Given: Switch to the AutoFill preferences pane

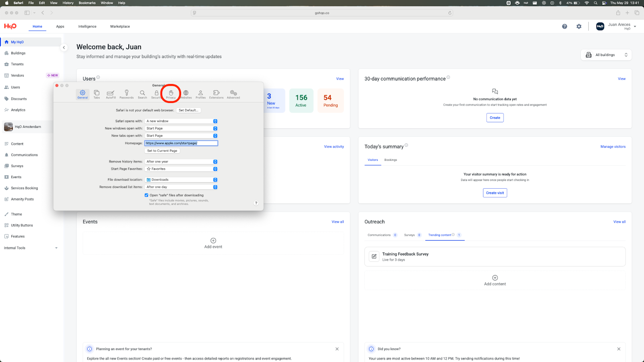Looking at the screenshot, I should (111, 94).
